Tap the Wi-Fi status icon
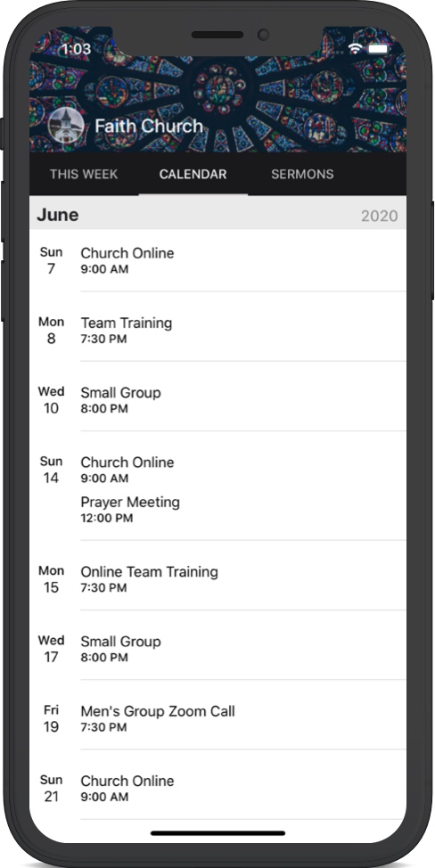The width and height of the screenshot is (435, 868). tap(355, 49)
